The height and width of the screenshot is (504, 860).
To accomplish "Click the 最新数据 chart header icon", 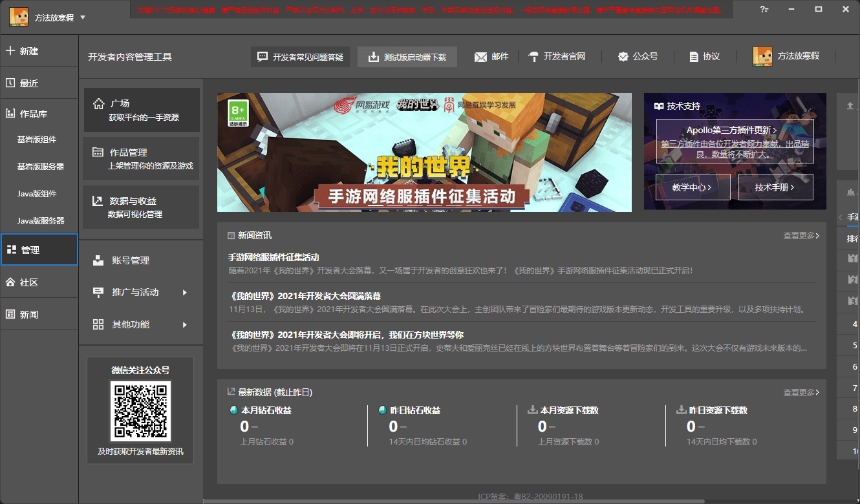I will click(x=231, y=392).
